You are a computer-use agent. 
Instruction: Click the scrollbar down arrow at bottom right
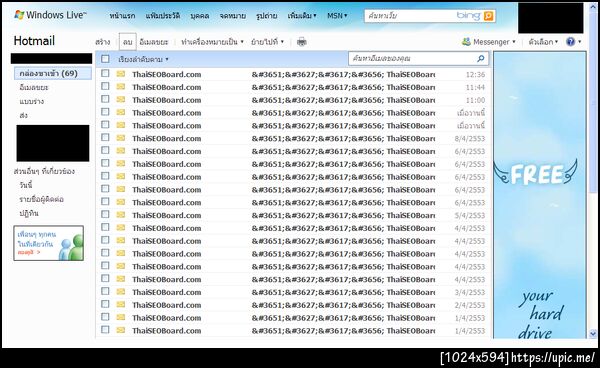coord(593,334)
